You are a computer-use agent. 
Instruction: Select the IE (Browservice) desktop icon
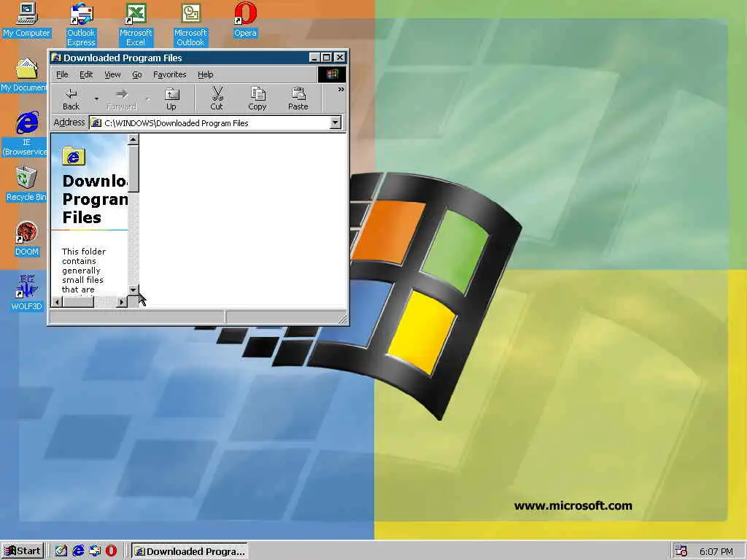pyautogui.click(x=25, y=133)
